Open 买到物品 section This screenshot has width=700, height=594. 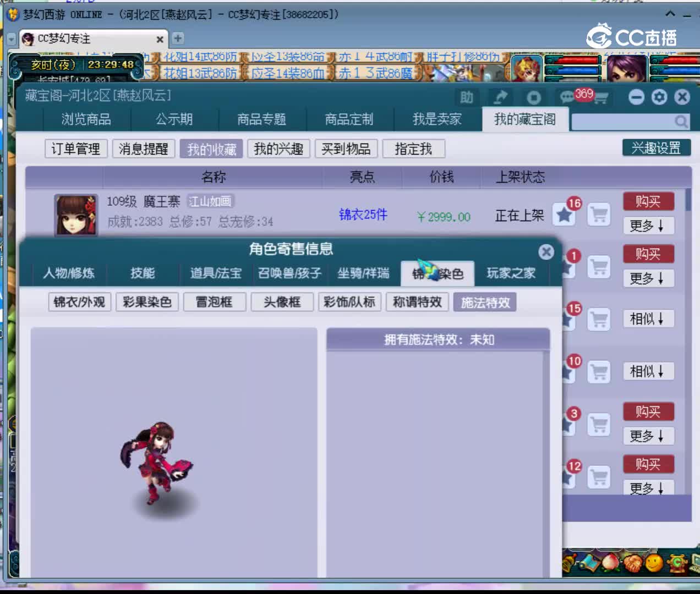(x=346, y=149)
